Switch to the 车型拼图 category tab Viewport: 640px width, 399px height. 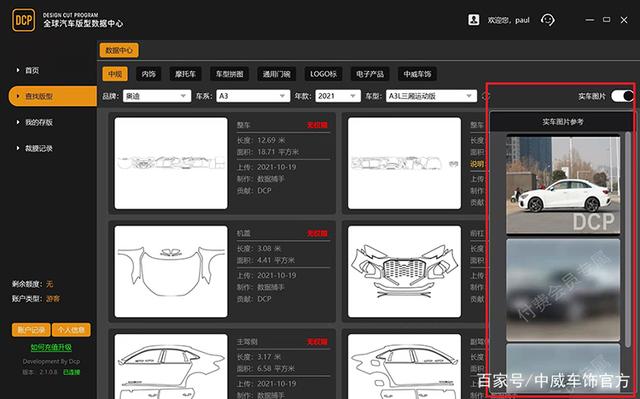tap(229, 74)
